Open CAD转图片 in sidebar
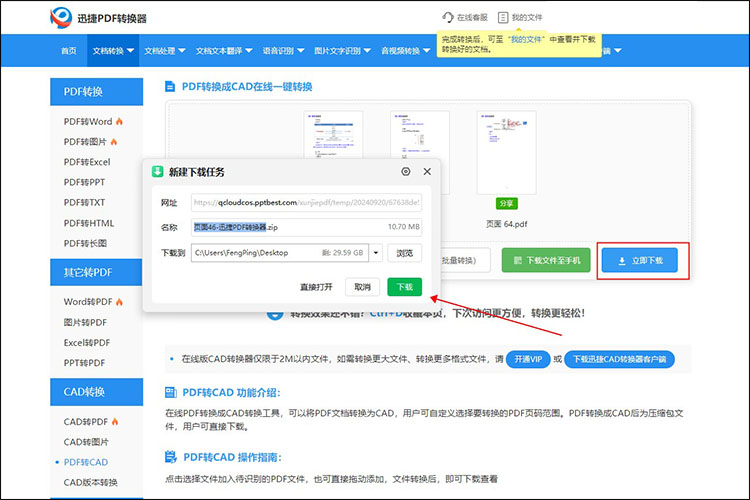Image resolution: width=750 pixels, height=500 pixels. (86, 442)
